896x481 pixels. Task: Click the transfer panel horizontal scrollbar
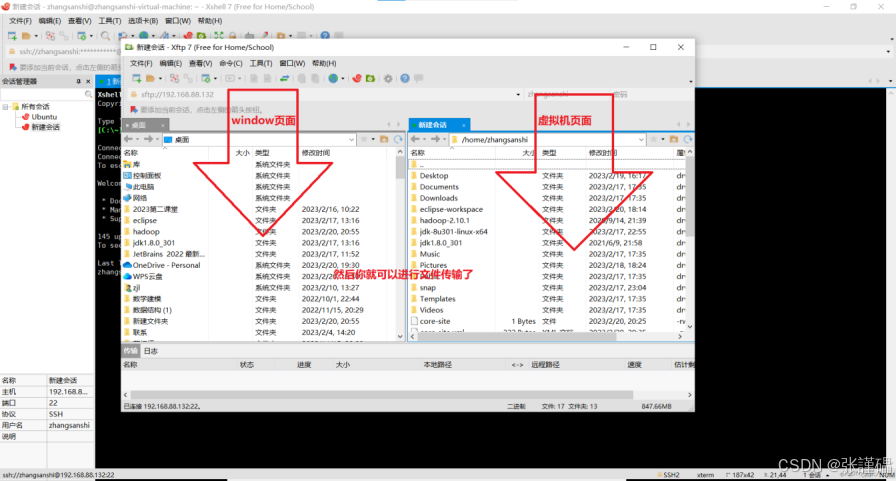[382, 395]
